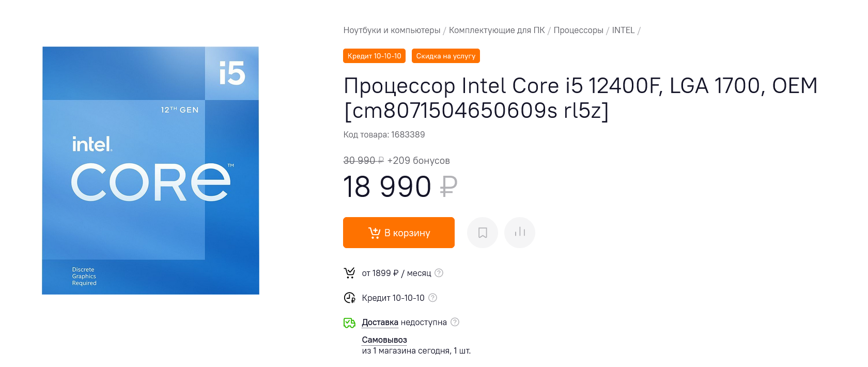
Task: Click the green delivery truck icon
Action: [350, 323]
